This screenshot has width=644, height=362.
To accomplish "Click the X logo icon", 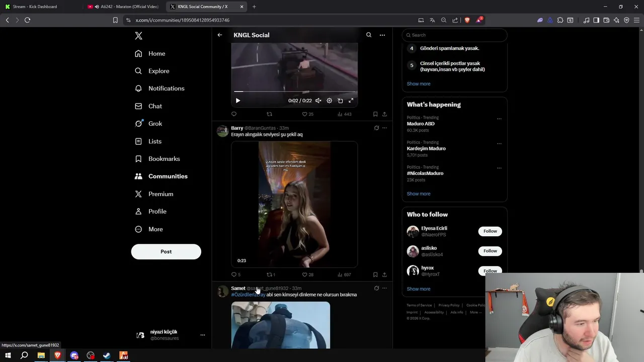I will (x=139, y=36).
